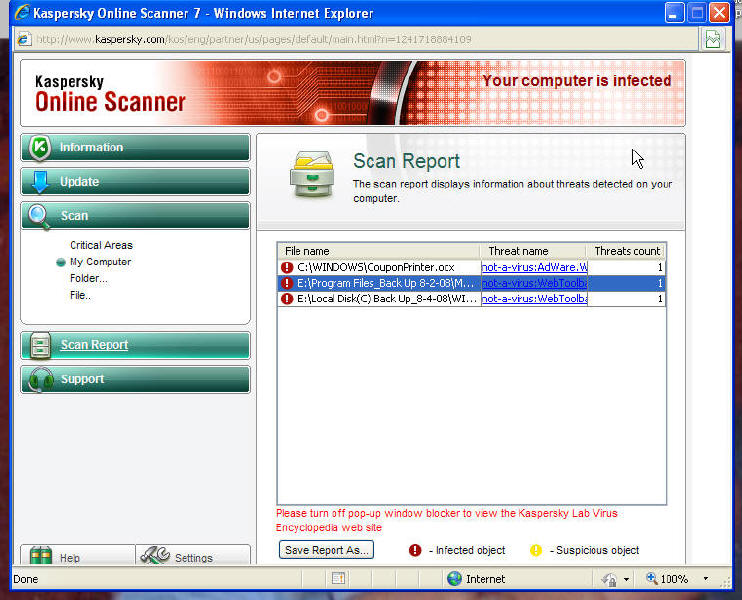This screenshot has height=600, width=742.
Task: Click the zoom magnifier icon at 100%
Action: (652, 578)
